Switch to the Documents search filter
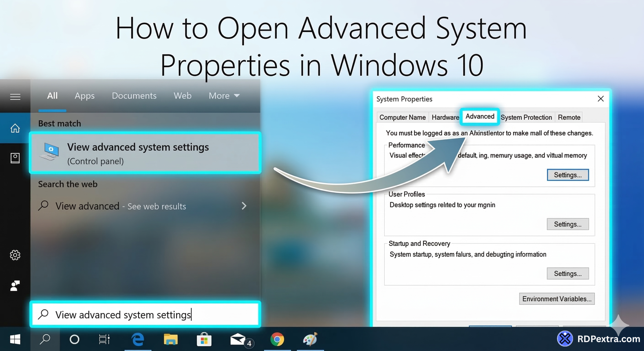 click(134, 96)
